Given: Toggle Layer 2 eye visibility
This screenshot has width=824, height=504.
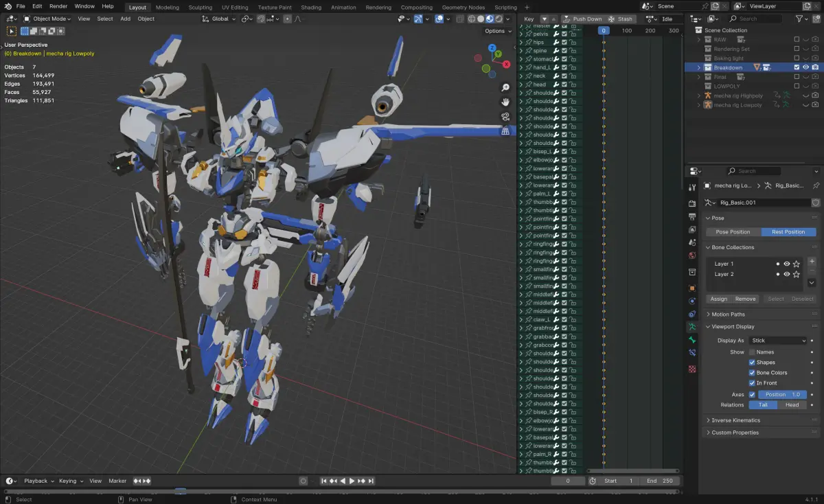Looking at the screenshot, I should pyautogui.click(x=787, y=274).
